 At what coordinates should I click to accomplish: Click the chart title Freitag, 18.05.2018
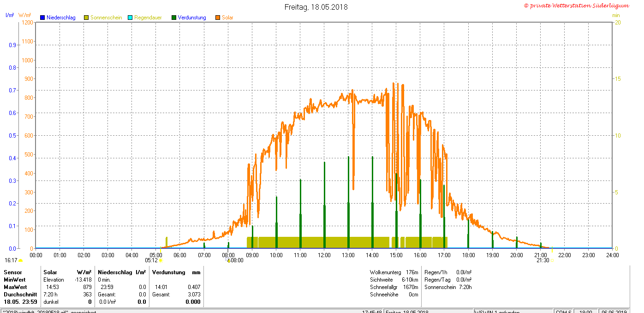point(316,7)
